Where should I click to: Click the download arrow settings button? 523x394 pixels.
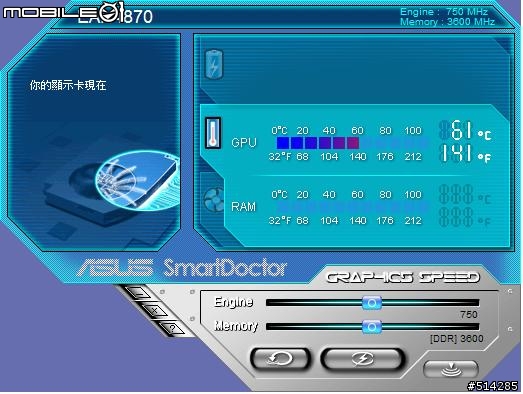[451, 369]
